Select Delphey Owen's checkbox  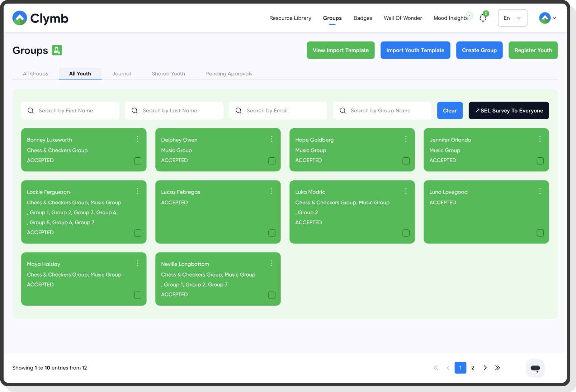click(x=272, y=161)
